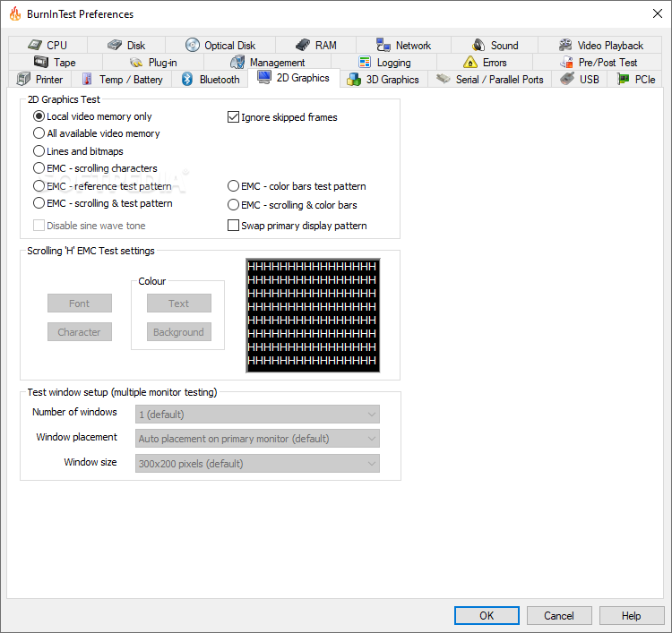
Task: Click the Character button
Action: pos(80,332)
